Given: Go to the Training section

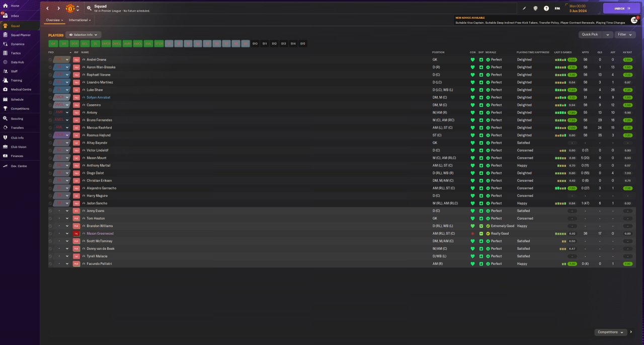Looking at the screenshot, I should pyautogui.click(x=20, y=80).
